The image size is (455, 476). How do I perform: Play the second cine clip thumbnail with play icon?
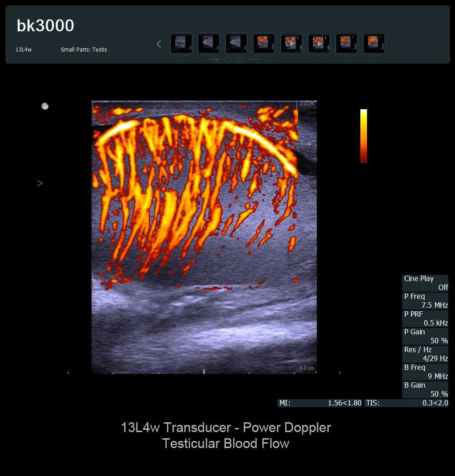319,44
